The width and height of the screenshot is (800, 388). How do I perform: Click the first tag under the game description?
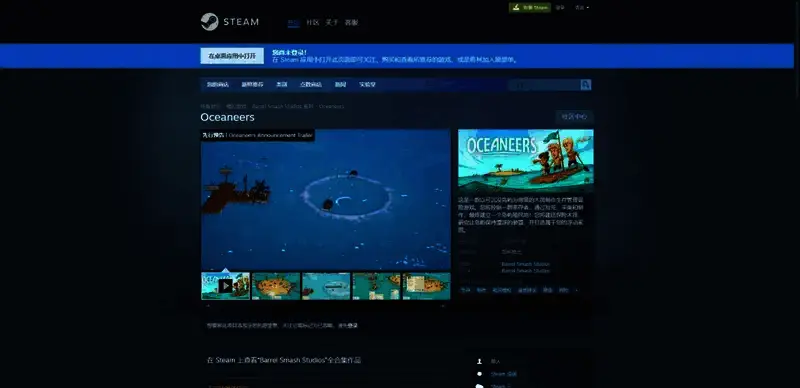[x=465, y=290]
